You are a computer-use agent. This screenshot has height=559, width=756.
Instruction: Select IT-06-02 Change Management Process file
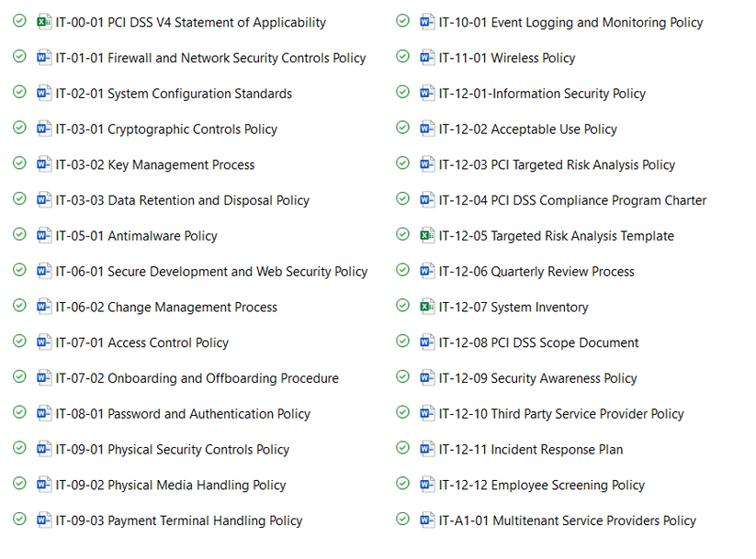(x=166, y=307)
